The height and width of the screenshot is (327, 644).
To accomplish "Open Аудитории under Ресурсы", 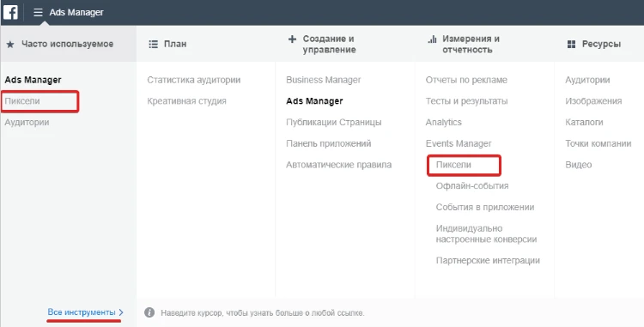I will (x=587, y=80).
